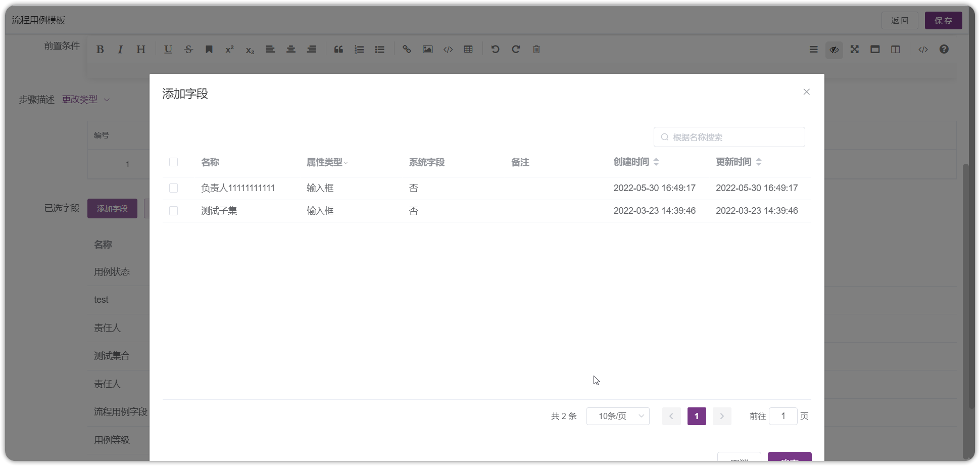
Task: Check the 测试子集 row checkbox
Action: [173, 211]
